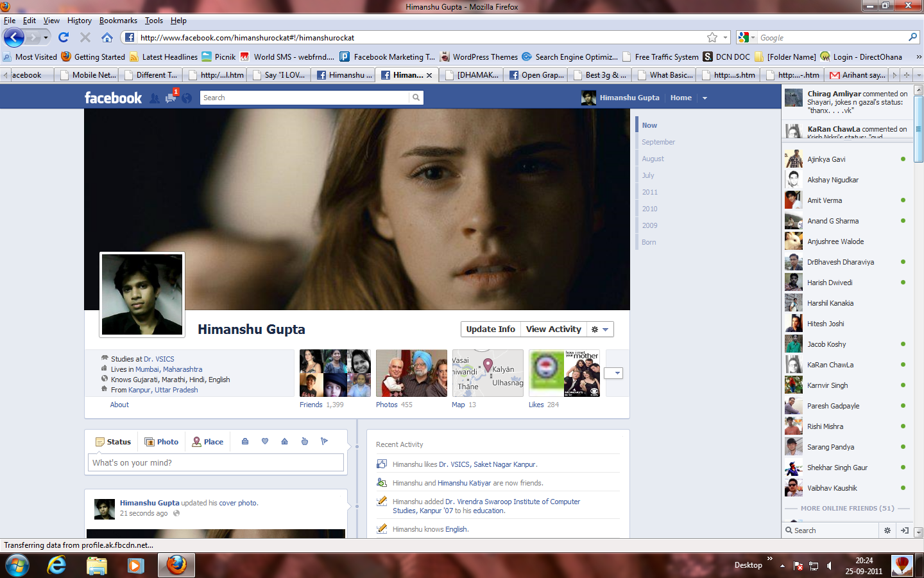Bookmark this page with the star icon
This screenshot has width=924, height=578.
(712, 37)
